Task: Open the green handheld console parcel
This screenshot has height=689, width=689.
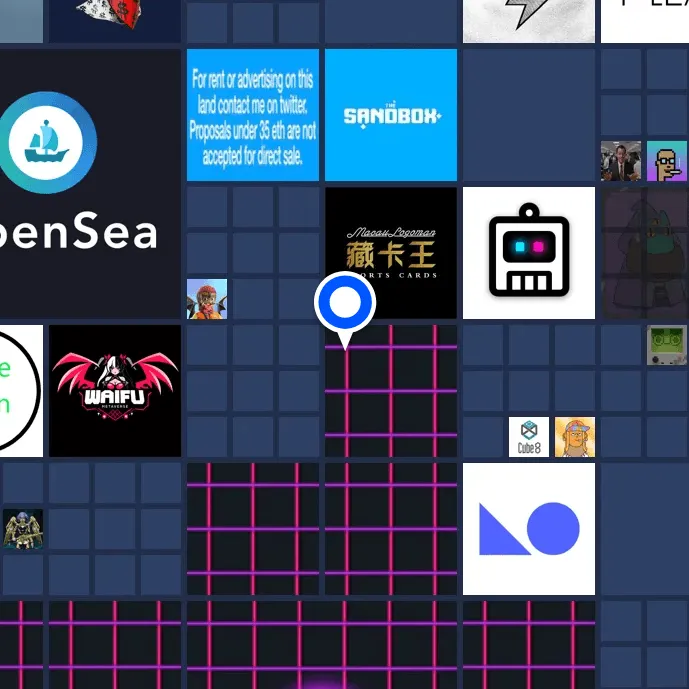Action: click(667, 345)
